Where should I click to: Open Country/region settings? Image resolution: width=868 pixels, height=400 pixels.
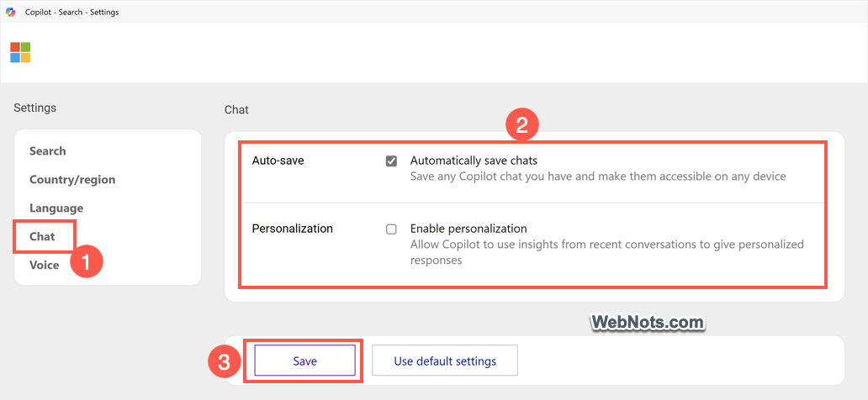(x=72, y=180)
